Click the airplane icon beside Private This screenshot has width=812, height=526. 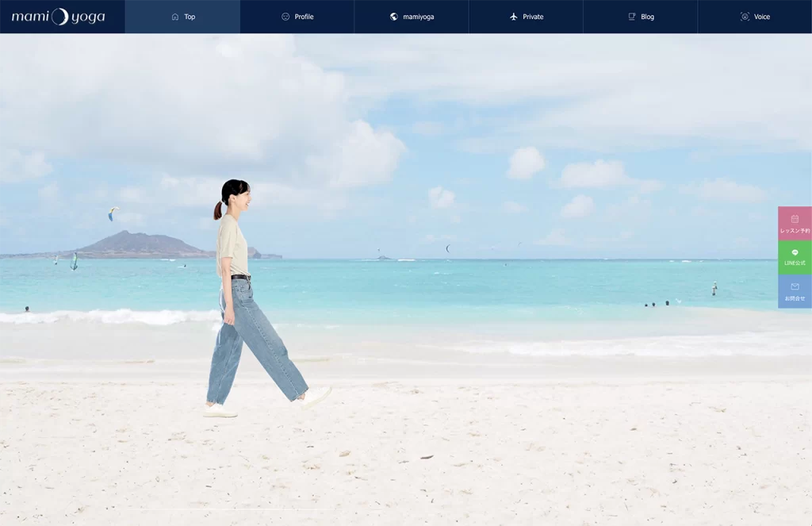514,17
